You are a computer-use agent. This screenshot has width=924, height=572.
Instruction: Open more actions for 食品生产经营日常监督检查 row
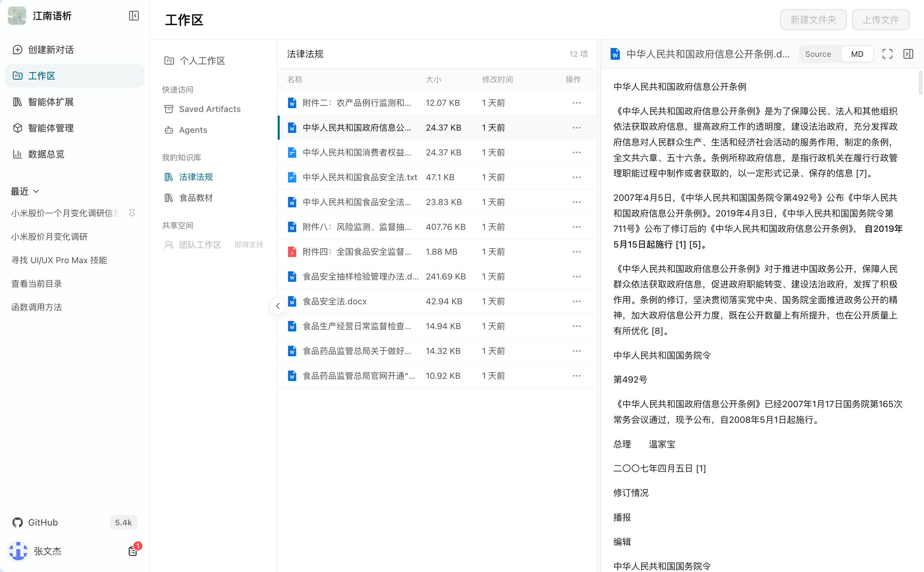pos(576,326)
